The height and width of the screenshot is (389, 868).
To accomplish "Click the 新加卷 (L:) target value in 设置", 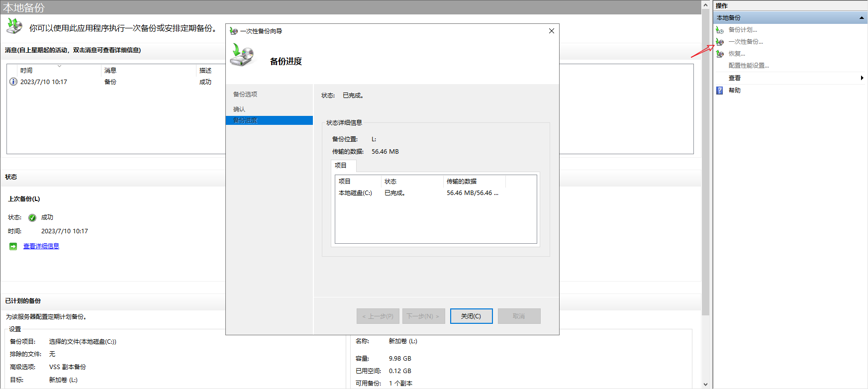I will click(63, 380).
